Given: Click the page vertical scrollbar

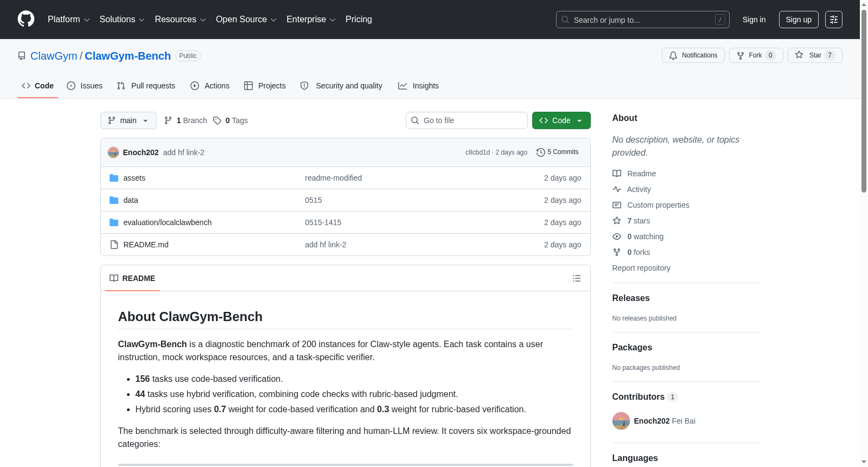Looking at the screenshot, I should [864, 101].
